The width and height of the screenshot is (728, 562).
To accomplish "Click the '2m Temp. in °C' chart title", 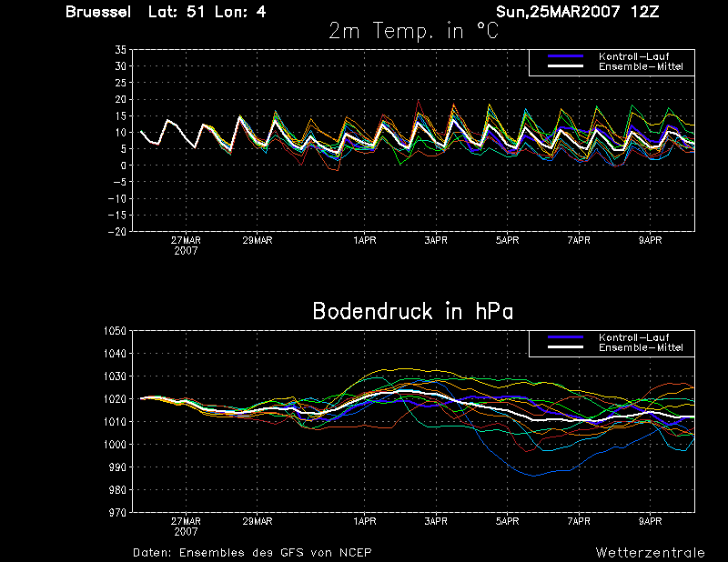I will click(x=413, y=31).
